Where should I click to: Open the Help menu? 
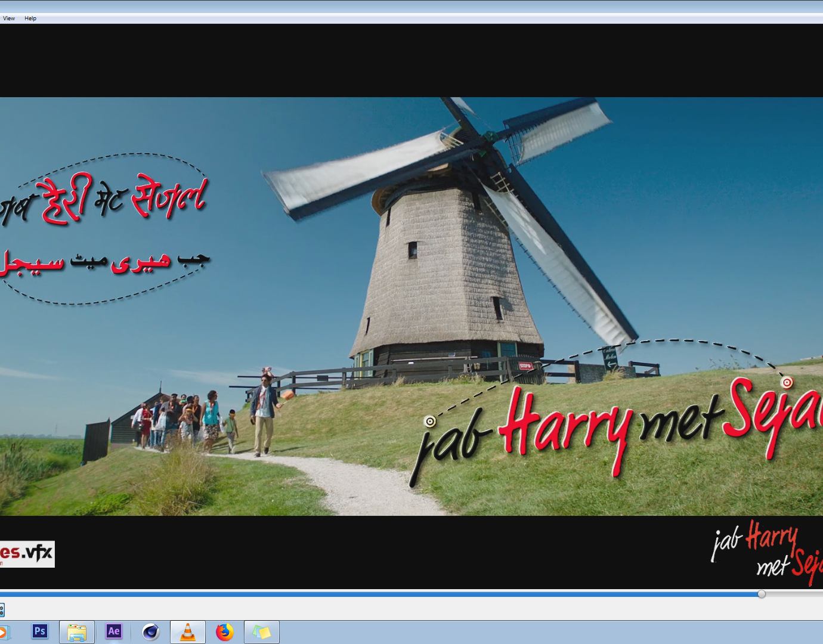(x=30, y=18)
